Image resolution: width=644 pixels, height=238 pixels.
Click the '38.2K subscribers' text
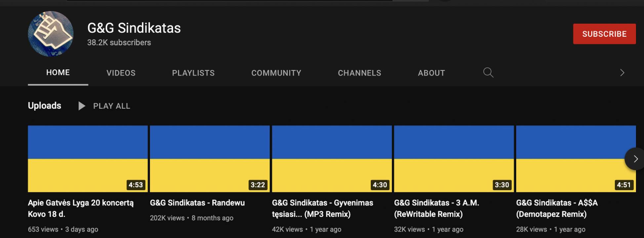pyautogui.click(x=119, y=43)
